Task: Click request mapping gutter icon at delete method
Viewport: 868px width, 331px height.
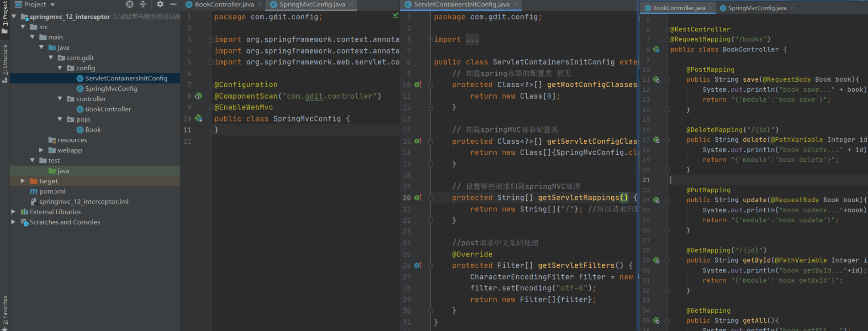Action: [x=656, y=140]
